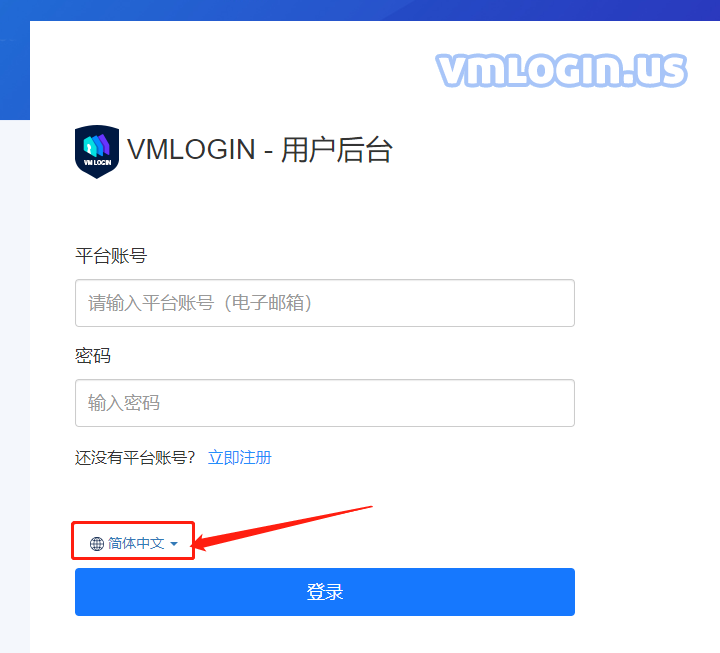Click the 用户后台 part of the title
Viewport: 720px width, 653px height.
[x=337, y=150]
